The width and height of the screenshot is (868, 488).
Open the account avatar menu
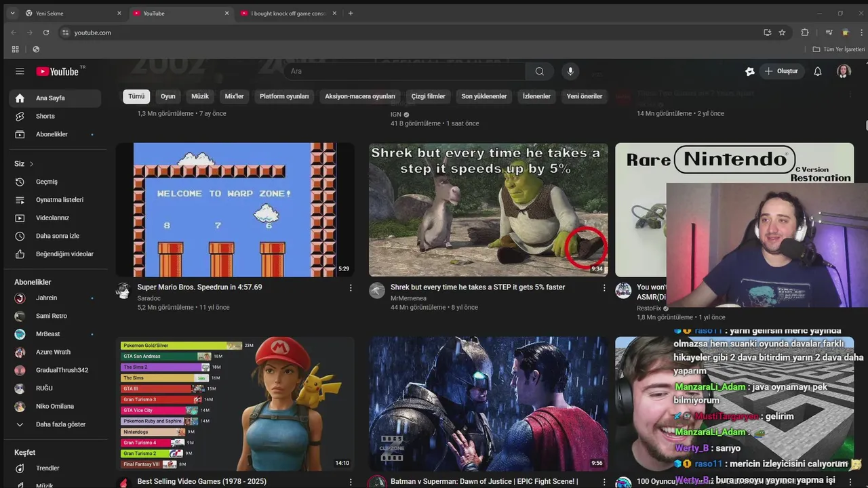pos(844,71)
